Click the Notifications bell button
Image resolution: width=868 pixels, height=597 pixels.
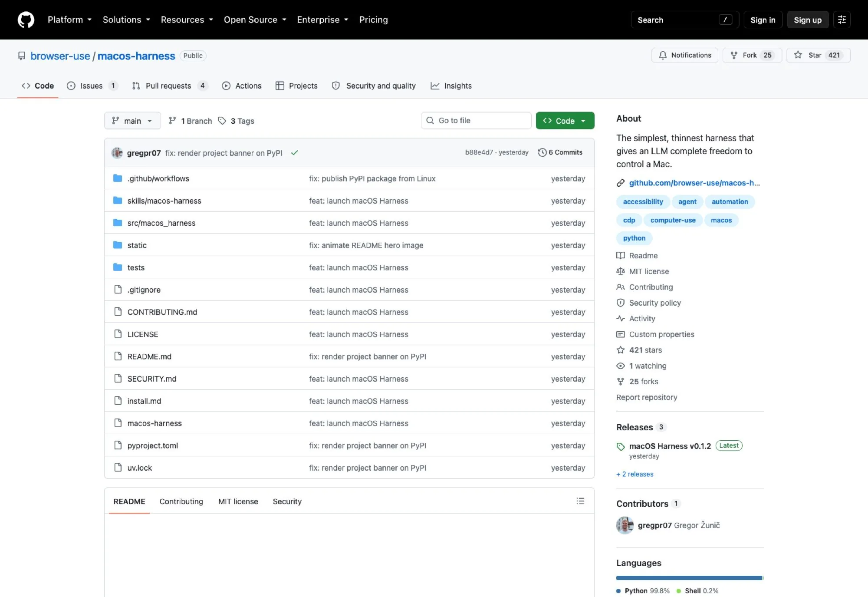(x=684, y=55)
